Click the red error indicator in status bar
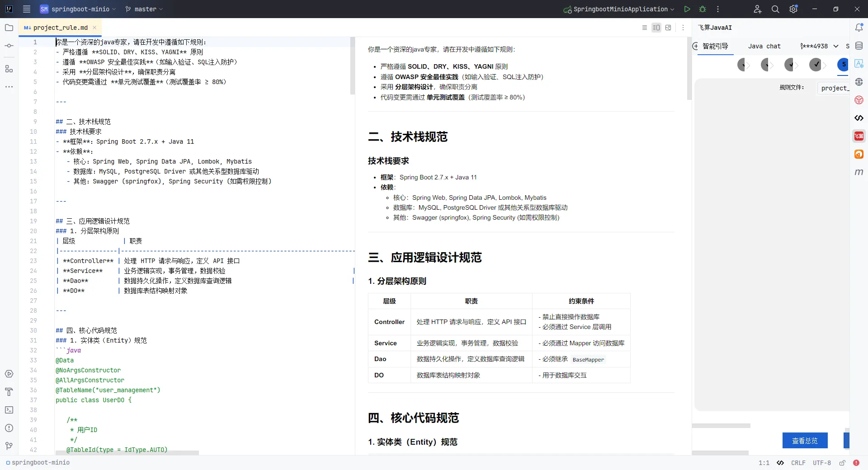Image resolution: width=868 pixels, height=470 pixels. click(x=856, y=463)
